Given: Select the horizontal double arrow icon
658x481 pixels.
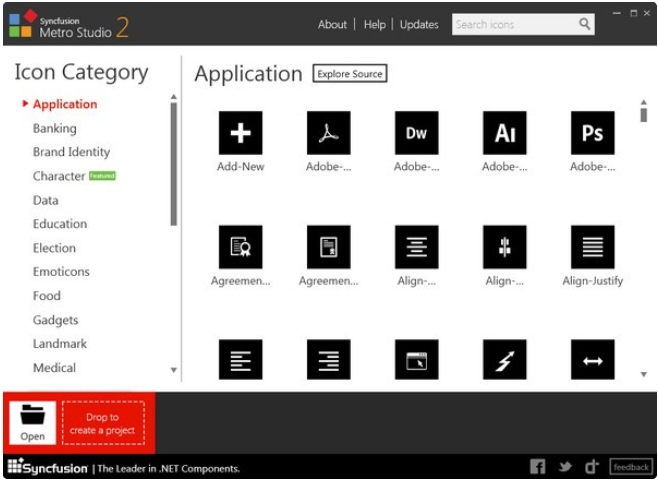Looking at the screenshot, I should tap(593, 360).
